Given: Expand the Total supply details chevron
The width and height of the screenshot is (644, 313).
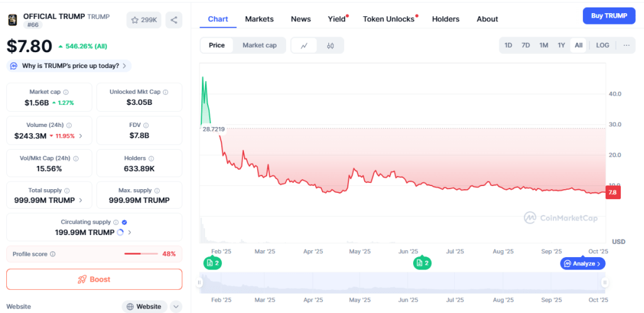Looking at the screenshot, I should pyautogui.click(x=80, y=200).
